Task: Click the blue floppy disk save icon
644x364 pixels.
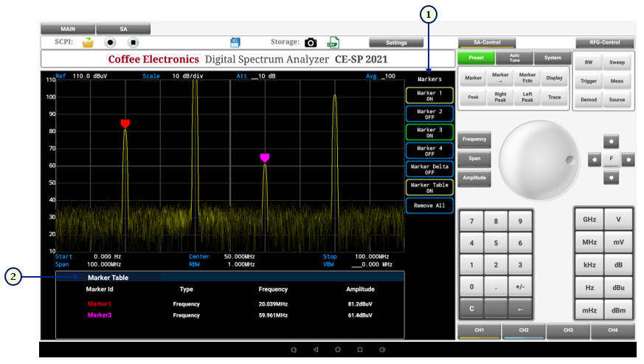Action: (x=236, y=43)
